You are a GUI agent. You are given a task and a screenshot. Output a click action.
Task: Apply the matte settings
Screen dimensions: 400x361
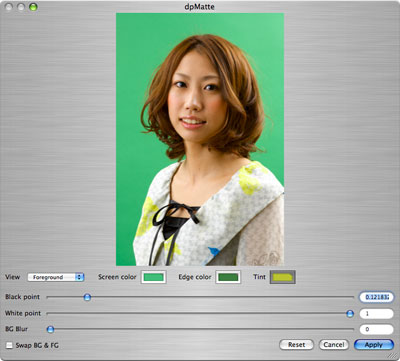point(374,345)
